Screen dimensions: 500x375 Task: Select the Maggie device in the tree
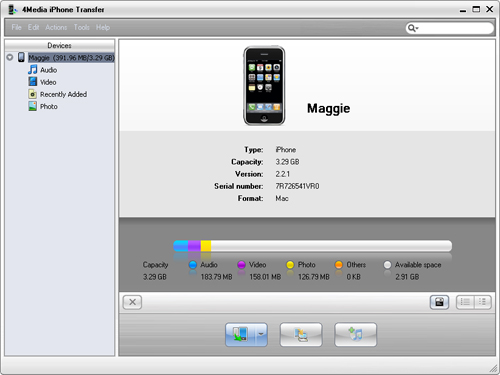[71, 58]
